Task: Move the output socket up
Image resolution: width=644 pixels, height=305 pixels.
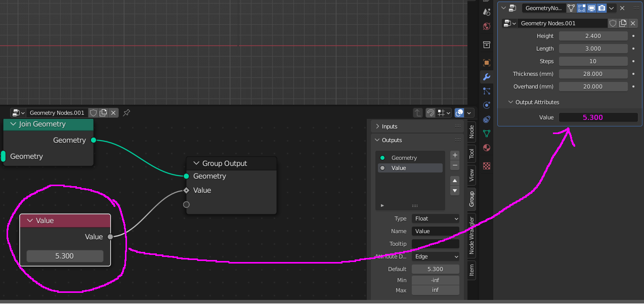Action: pyautogui.click(x=455, y=181)
